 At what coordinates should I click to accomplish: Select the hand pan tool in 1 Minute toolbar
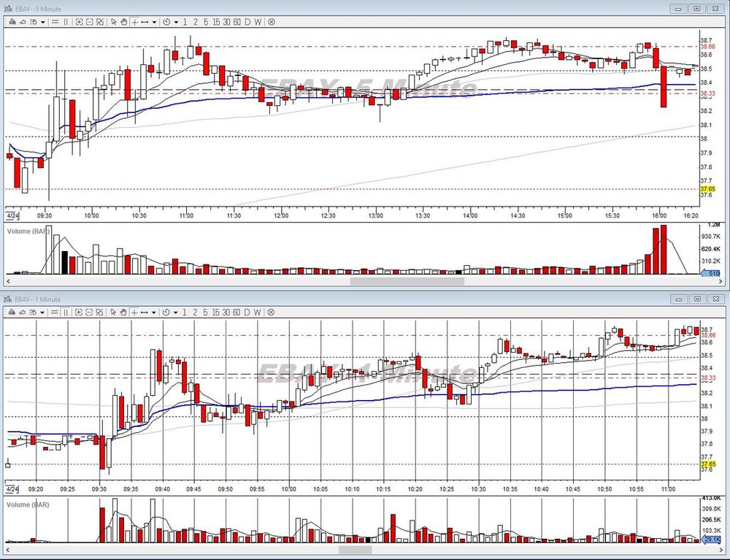click(124, 312)
